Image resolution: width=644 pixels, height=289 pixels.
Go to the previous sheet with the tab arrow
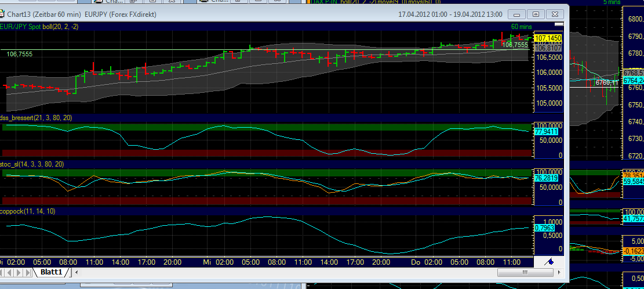(x=10, y=272)
